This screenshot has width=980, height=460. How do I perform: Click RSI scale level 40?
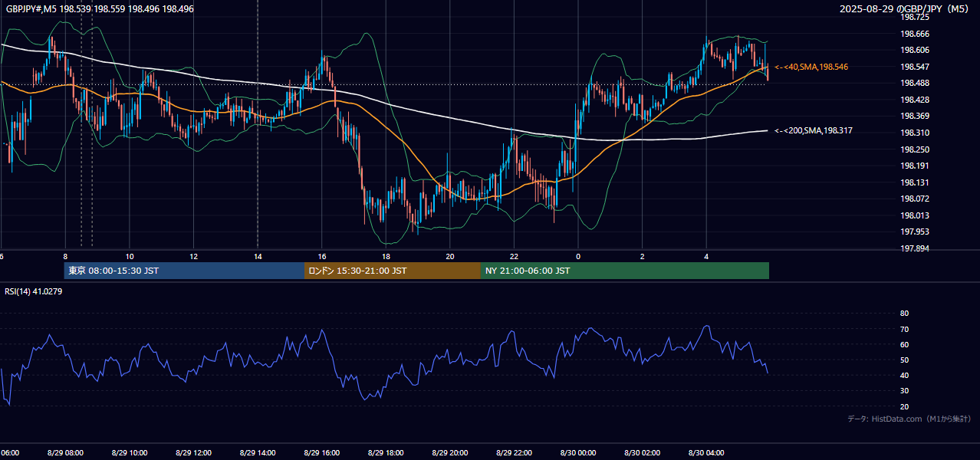(x=904, y=376)
